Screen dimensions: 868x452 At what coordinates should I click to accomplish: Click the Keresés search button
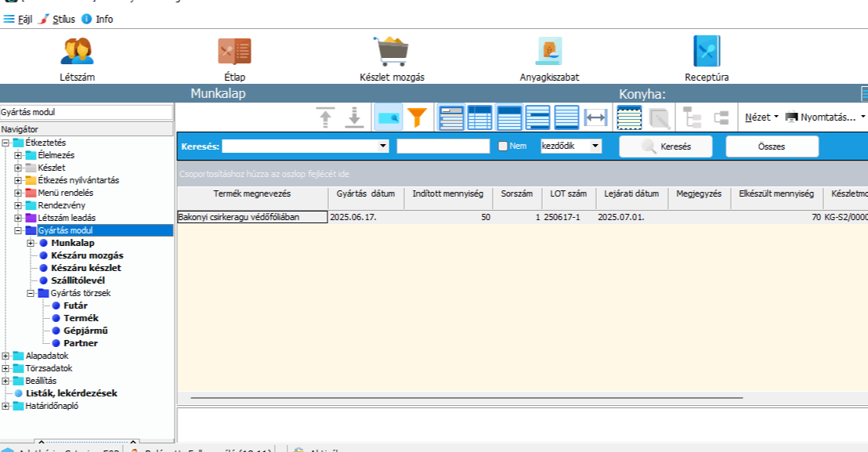point(666,146)
